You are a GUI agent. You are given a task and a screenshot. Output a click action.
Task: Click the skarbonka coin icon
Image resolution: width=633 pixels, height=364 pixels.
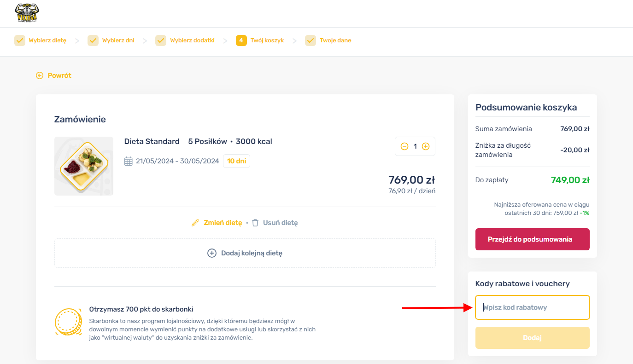[x=68, y=322]
